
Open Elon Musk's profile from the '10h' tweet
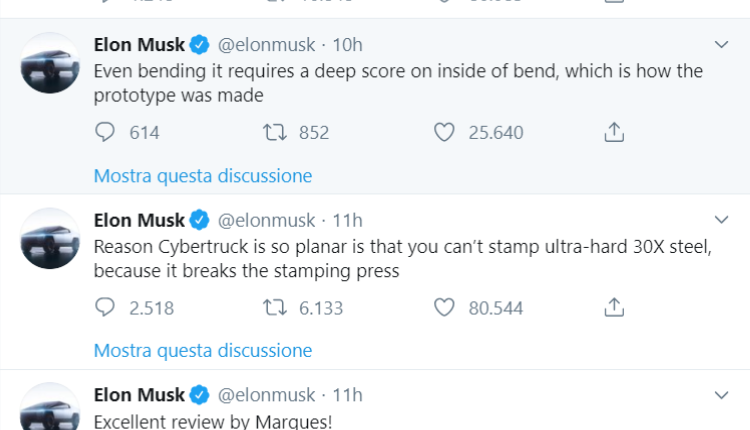(139, 45)
